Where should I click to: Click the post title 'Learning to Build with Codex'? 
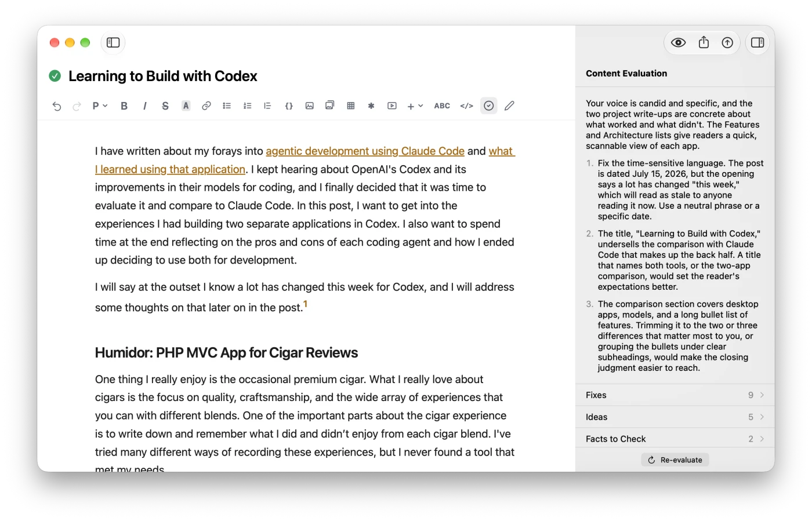[x=162, y=76]
